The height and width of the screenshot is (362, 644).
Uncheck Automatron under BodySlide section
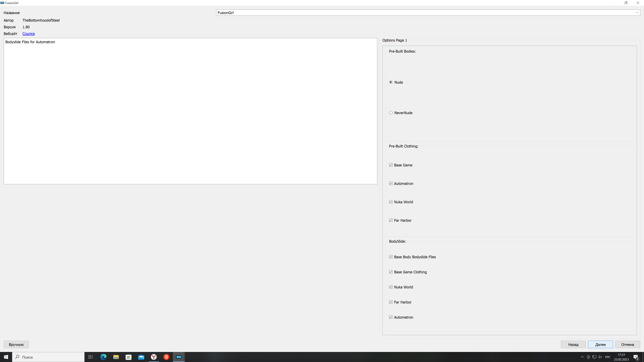point(391,317)
